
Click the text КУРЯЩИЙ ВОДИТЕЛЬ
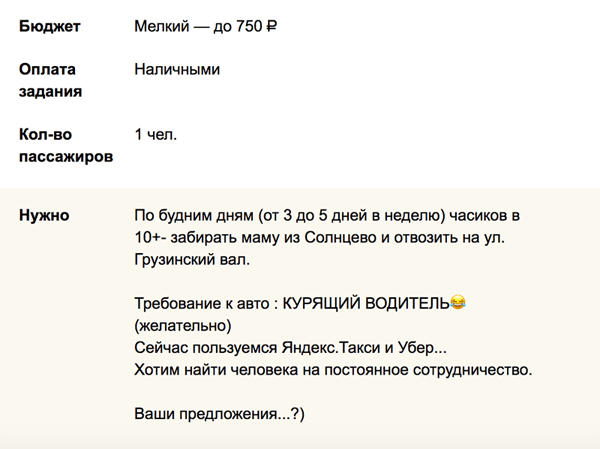pyautogui.click(x=366, y=304)
